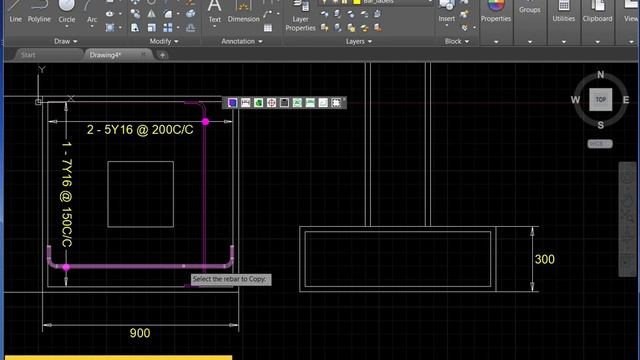The width and height of the screenshot is (640, 360).
Task: Click the Match Layer icon
Action: (x=377, y=28)
